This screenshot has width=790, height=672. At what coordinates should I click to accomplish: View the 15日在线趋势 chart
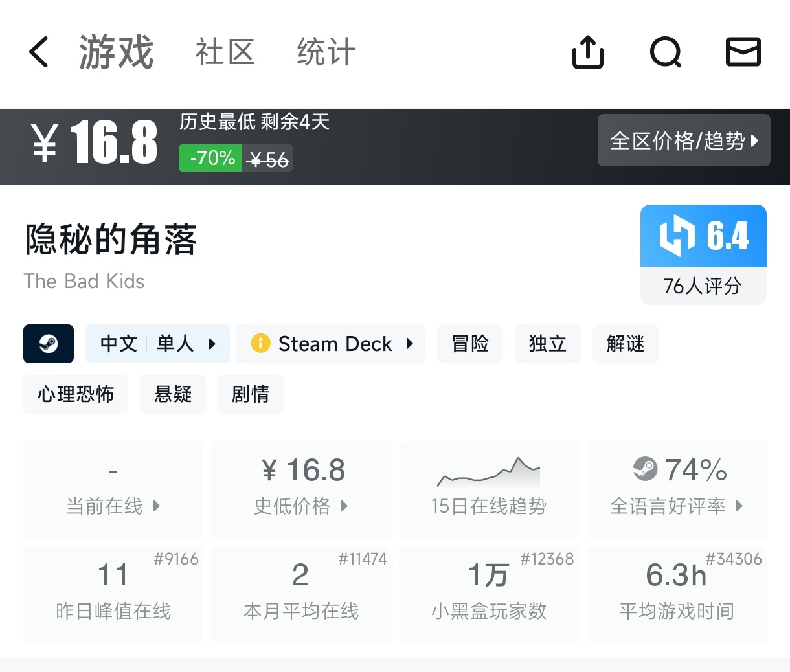tap(489, 489)
